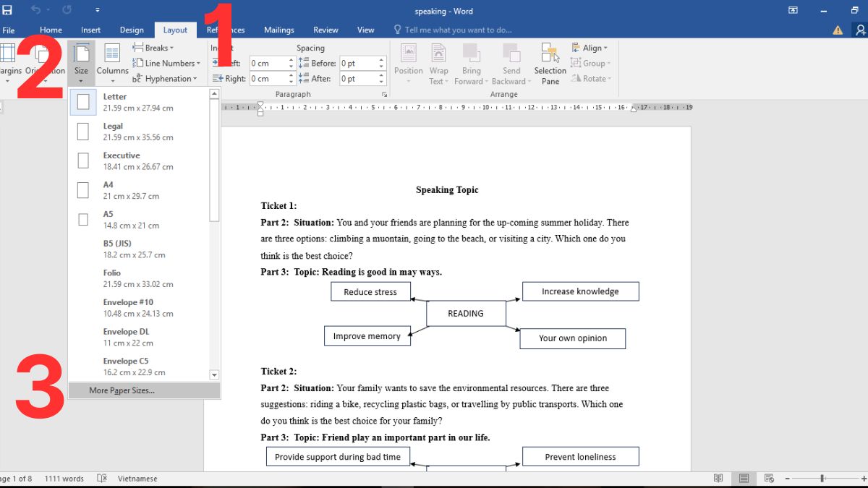Expand the Hyphenation dropdown
868x488 pixels.
tap(164, 79)
